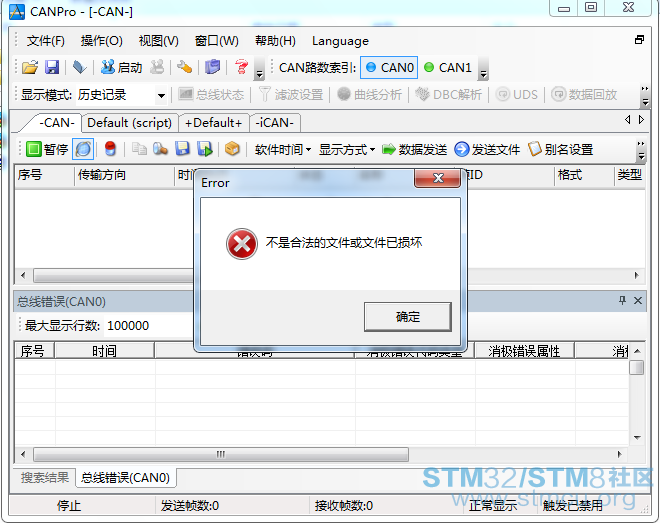Start the device with 启动 button
660x523 pixels.
[121, 67]
